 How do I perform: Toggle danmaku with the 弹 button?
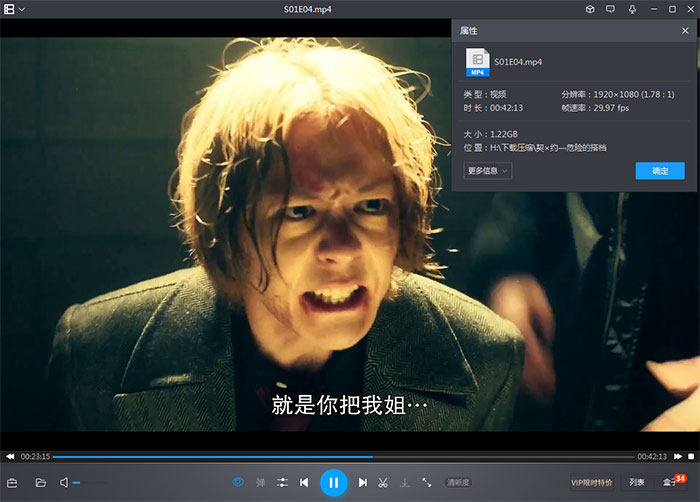261,483
